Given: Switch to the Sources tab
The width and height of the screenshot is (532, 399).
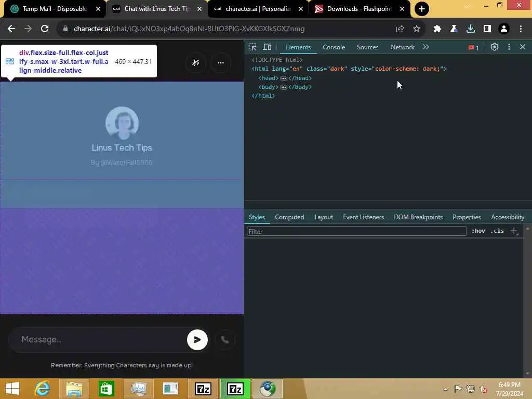Looking at the screenshot, I should (367, 47).
